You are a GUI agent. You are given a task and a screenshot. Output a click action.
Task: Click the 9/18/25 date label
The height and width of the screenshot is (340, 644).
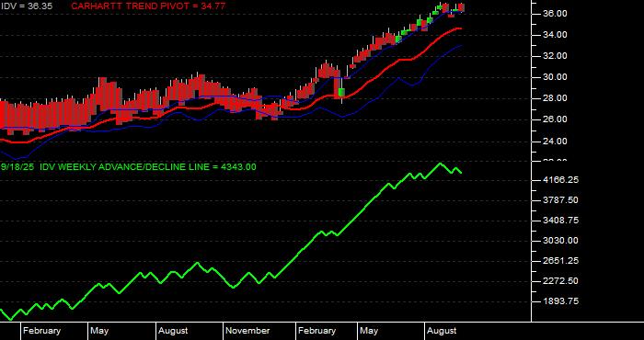coord(17,167)
